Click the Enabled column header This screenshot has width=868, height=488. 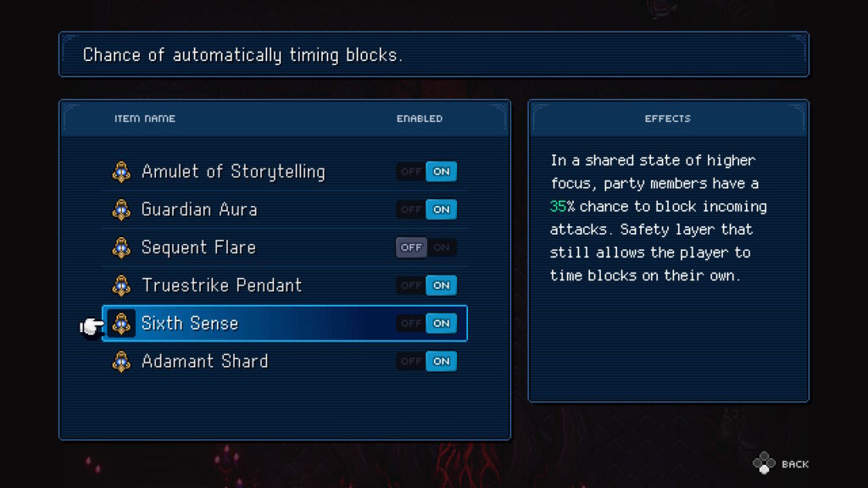(x=420, y=119)
